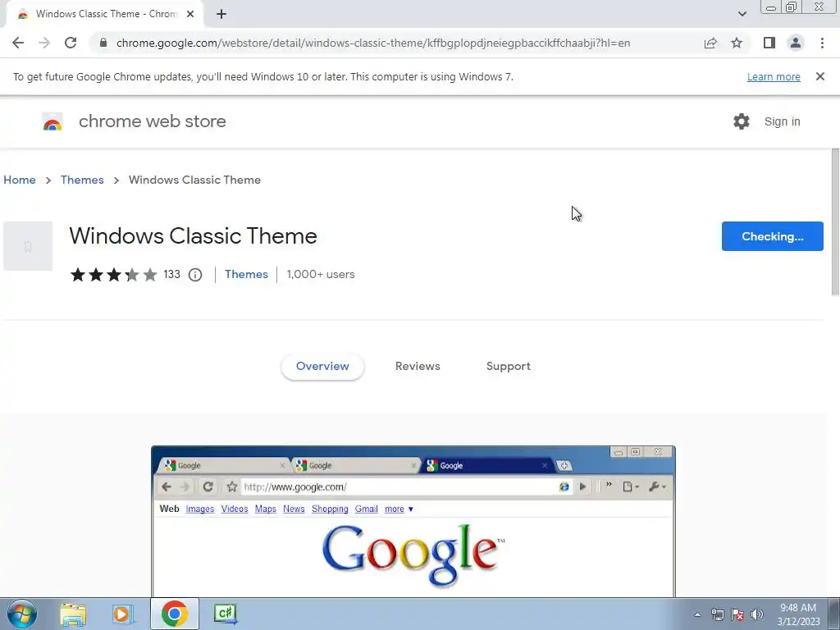Open the network status tray icon
This screenshot has width=840, height=630.
click(x=717, y=614)
